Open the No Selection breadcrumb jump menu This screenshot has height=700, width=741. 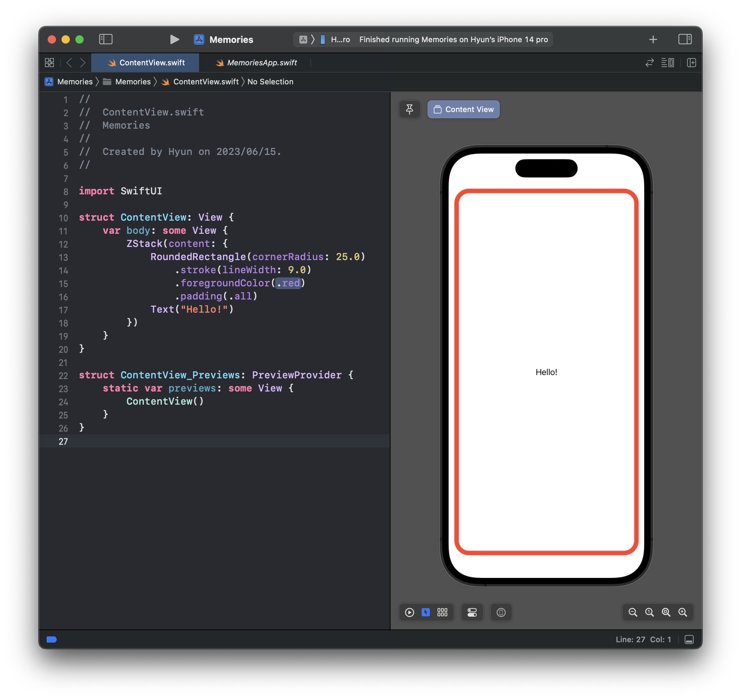pyautogui.click(x=270, y=82)
